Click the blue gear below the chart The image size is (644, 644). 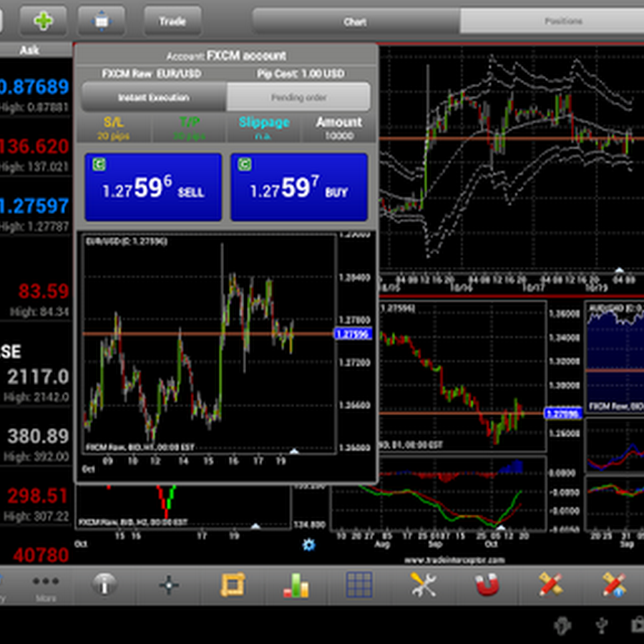point(308,545)
